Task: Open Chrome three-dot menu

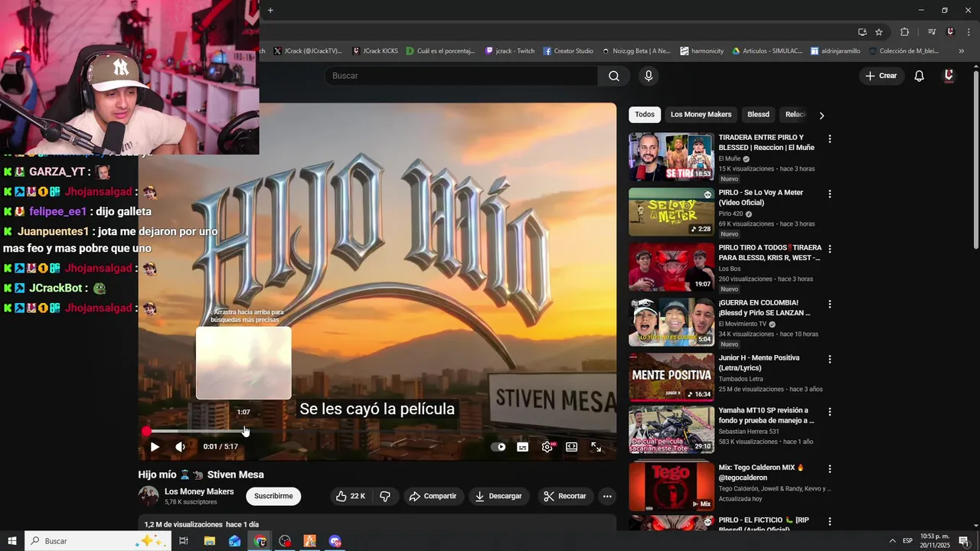Action: pyautogui.click(x=969, y=32)
